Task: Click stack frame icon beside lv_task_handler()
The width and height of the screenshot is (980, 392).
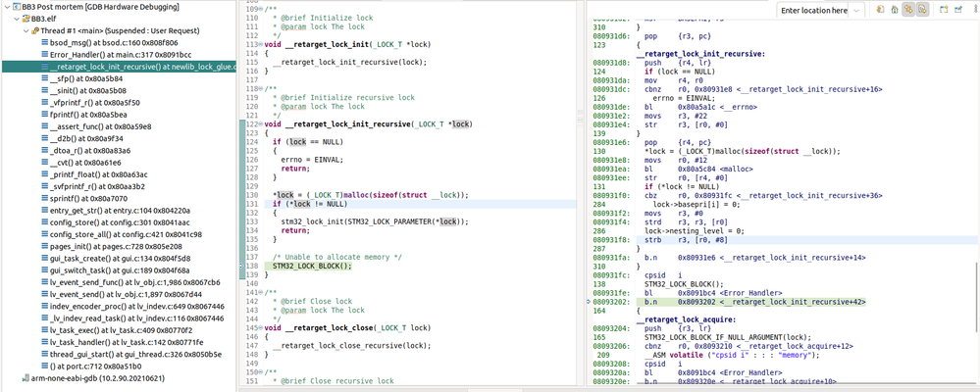Action: tap(45, 342)
